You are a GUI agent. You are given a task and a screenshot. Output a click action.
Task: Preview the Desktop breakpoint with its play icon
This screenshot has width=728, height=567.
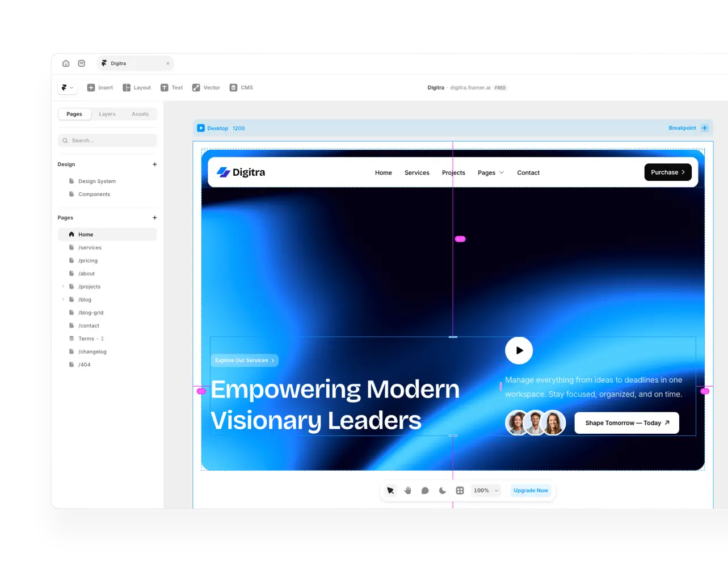click(x=201, y=128)
